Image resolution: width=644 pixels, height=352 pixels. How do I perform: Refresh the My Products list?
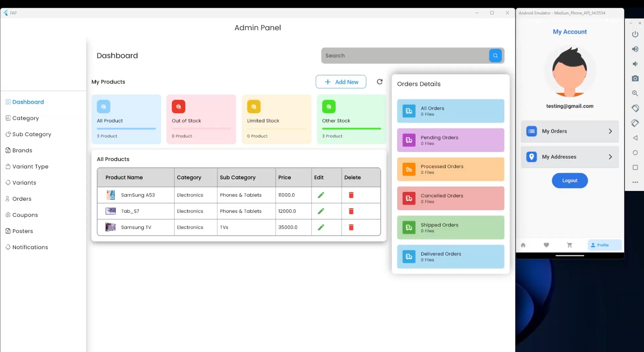coord(380,82)
